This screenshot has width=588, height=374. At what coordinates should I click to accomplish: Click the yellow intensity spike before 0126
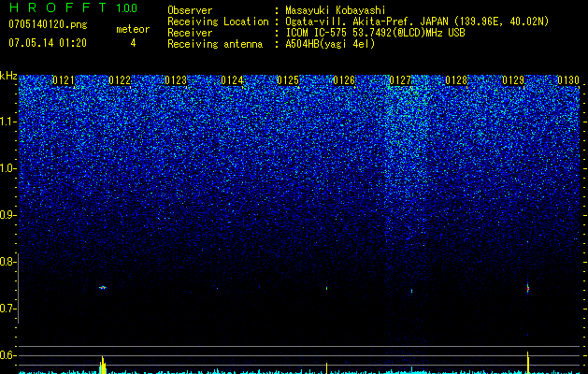327,368
